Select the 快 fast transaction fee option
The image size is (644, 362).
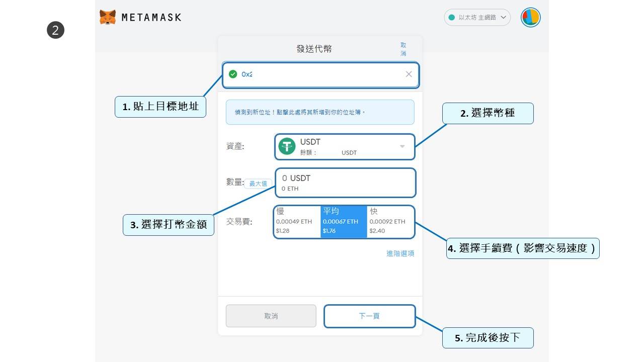tap(390, 222)
